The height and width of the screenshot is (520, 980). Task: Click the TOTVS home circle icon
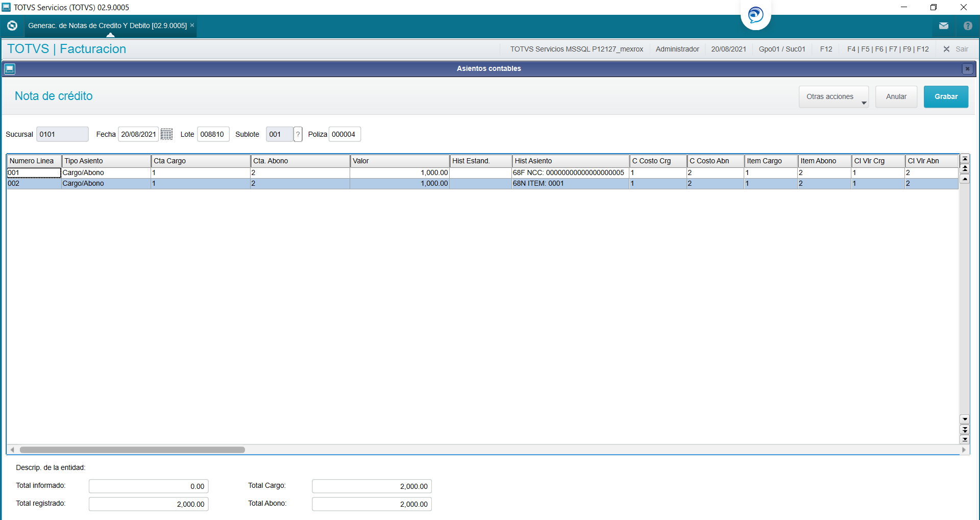[x=12, y=26]
